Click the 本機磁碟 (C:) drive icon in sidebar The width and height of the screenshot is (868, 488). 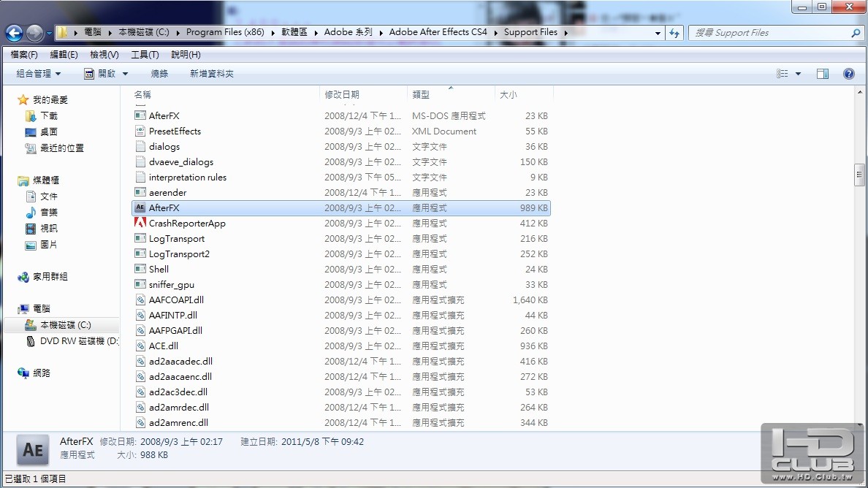31,325
